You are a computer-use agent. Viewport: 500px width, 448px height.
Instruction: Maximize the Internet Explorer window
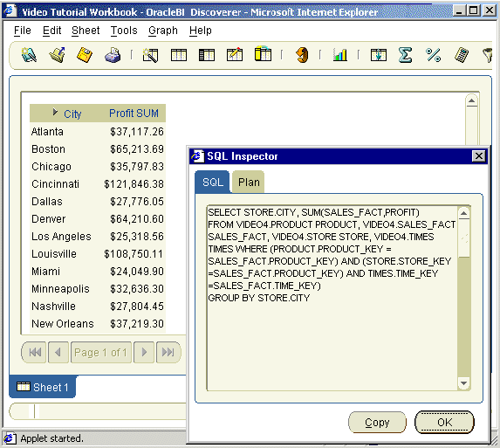click(x=474, y=10)
